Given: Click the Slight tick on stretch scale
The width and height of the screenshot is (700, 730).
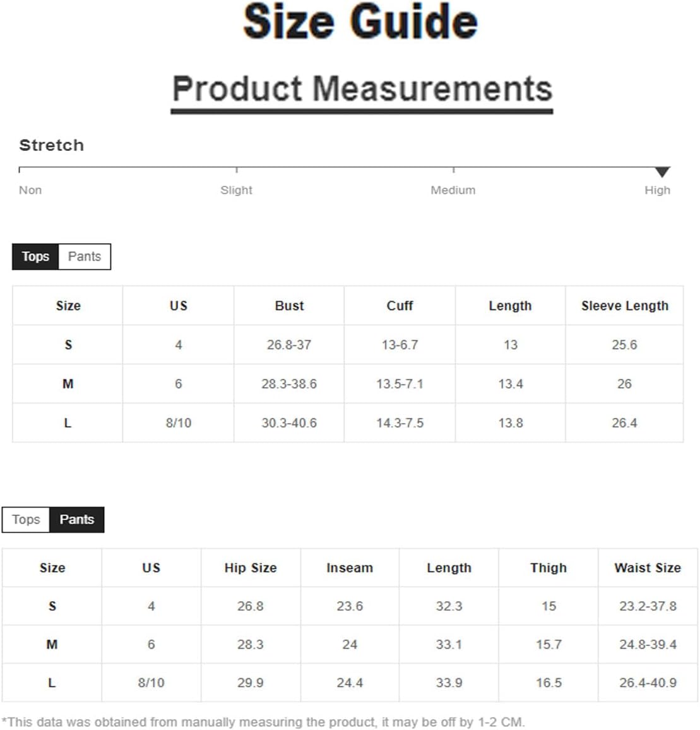Looking at the screenshot, I should point(237,170).
